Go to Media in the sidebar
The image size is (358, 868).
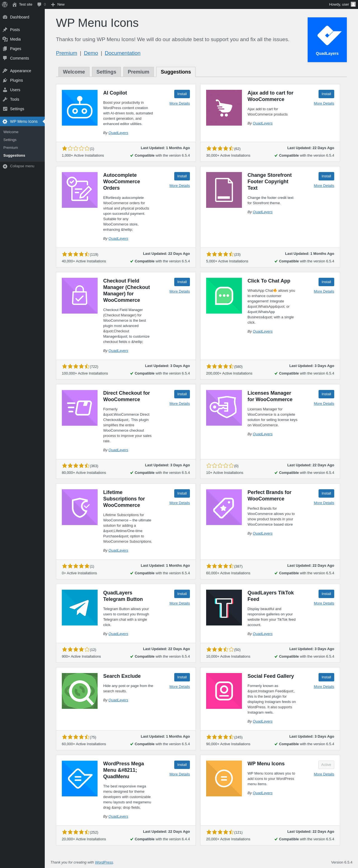22,39
